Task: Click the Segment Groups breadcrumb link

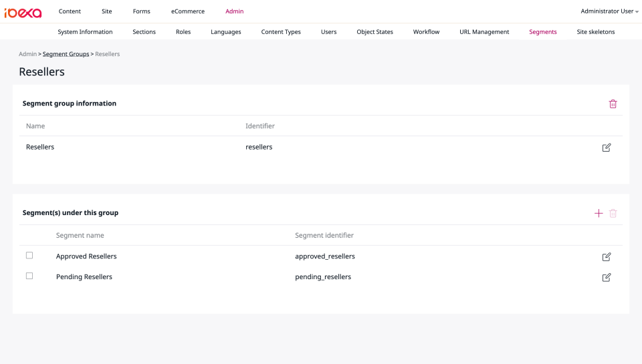Action: coord(66,54)
